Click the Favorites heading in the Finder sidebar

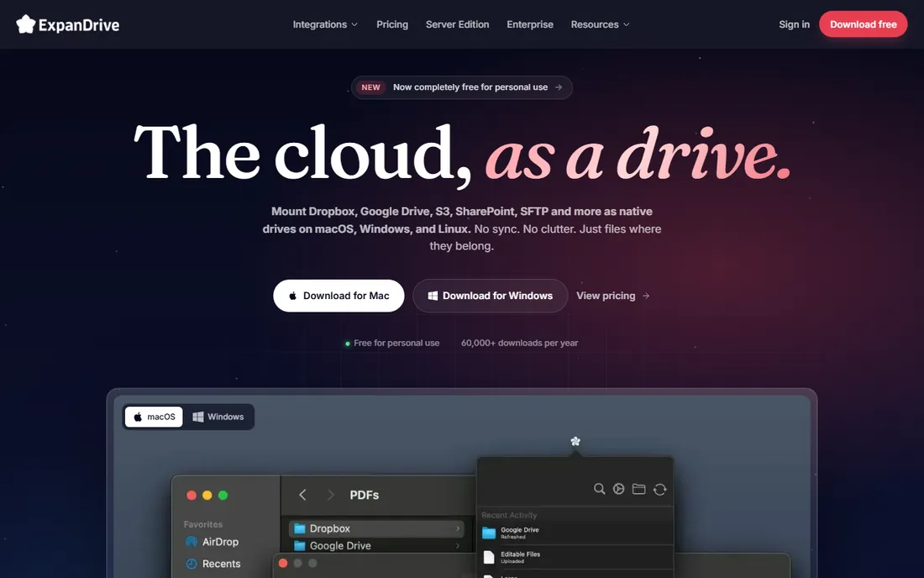(x=202, y=523)
